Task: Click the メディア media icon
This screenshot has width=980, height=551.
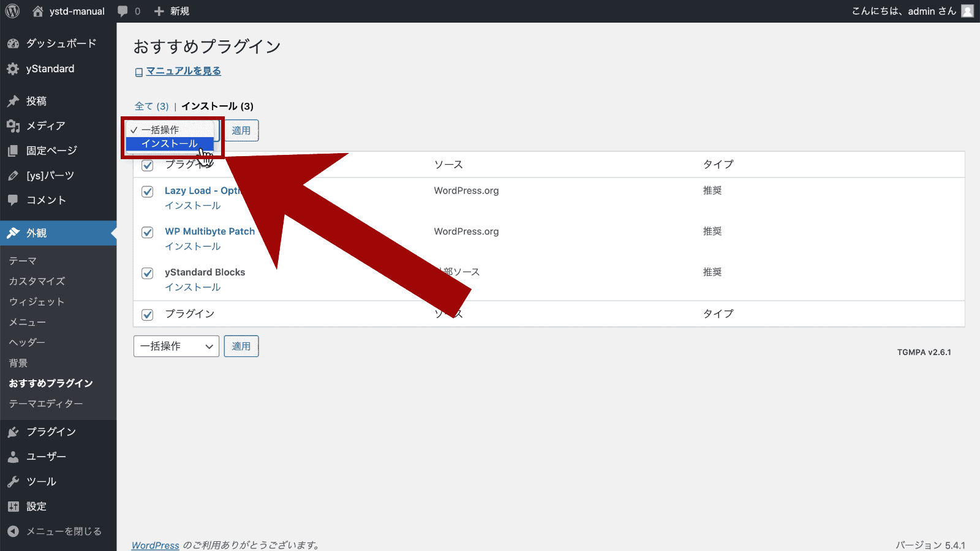Action: pos(13,126)
